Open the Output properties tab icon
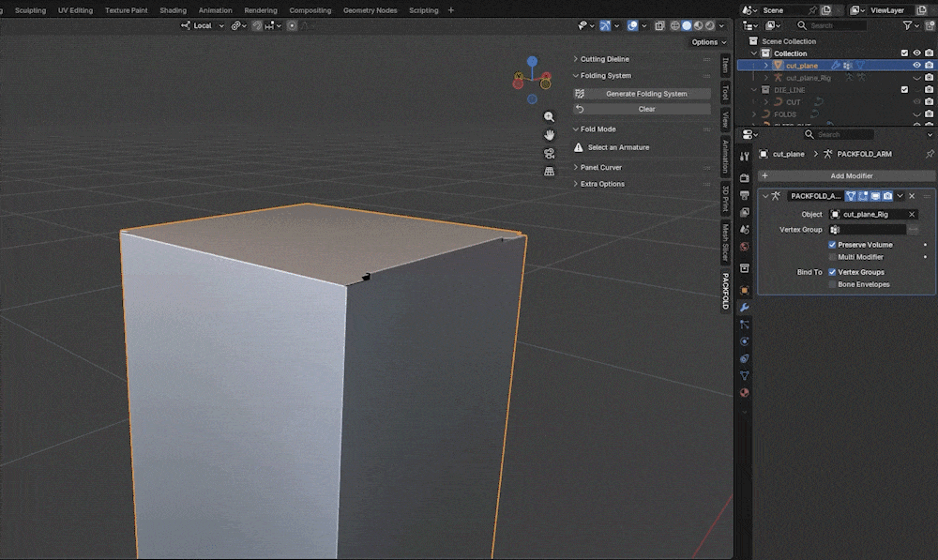The image size is (938, 560). click(x=744, y=195)
